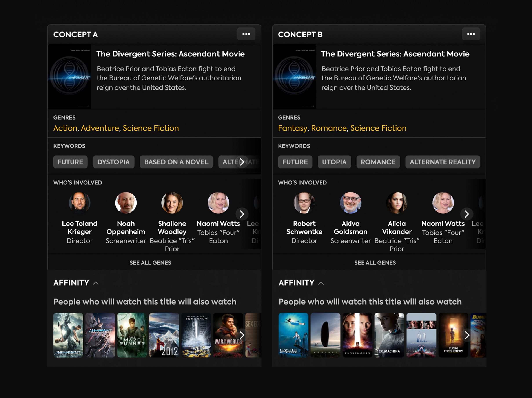The image size is (532, 398).
Task: See all genes for Concept A
Action: 150,263
